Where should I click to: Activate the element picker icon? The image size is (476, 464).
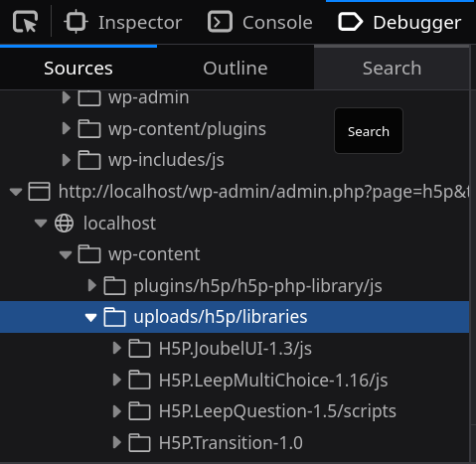[25, 22]
